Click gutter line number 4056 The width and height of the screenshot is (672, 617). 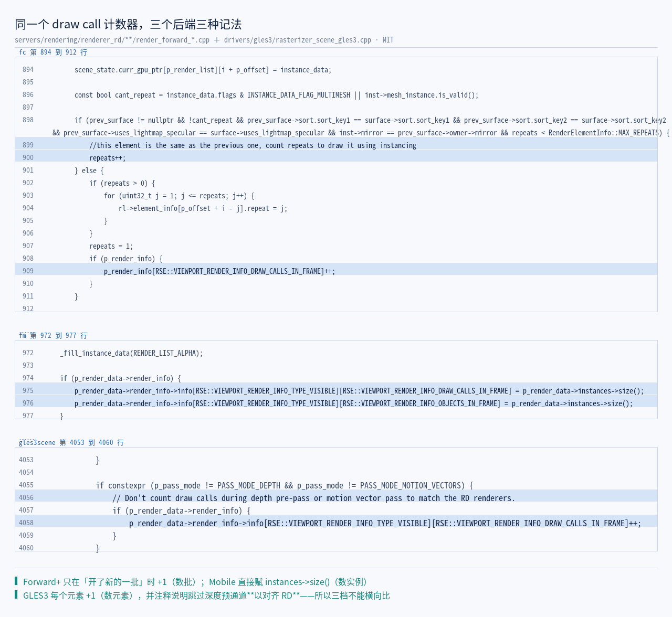pos(26,498)
